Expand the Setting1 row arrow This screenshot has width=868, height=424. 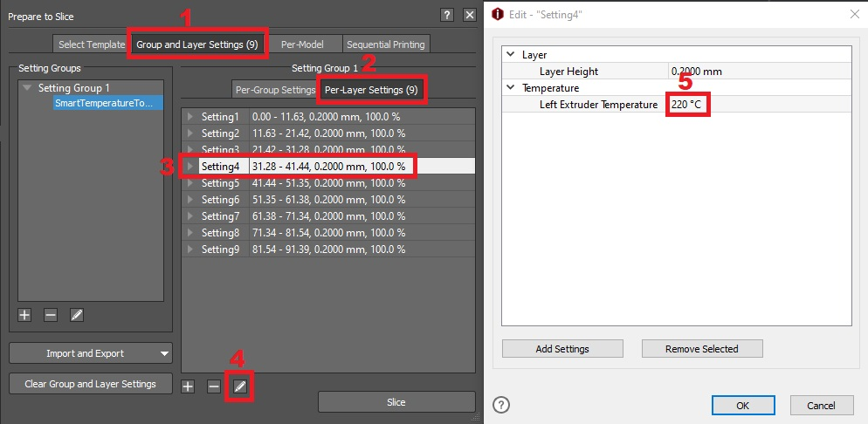click(x=190, y=117)
